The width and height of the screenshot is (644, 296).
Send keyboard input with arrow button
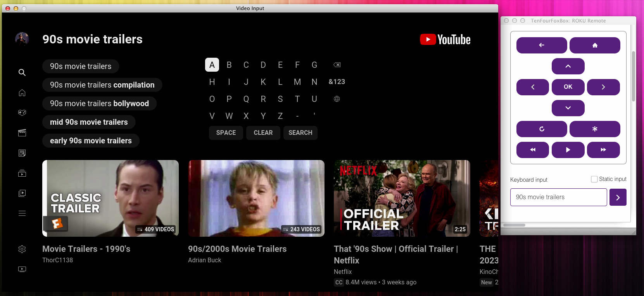(x=618, y=197)
